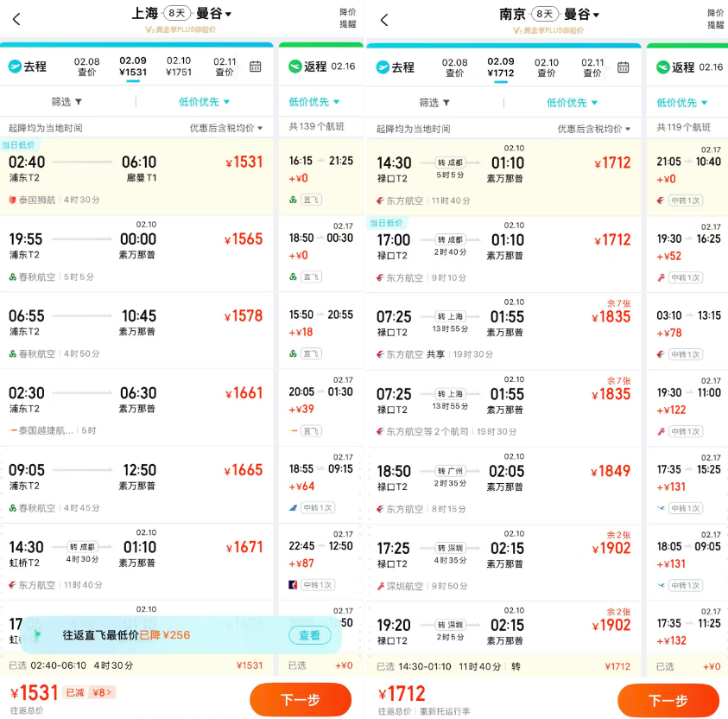Choose 02:30 Thai VietJet flight ¥1661
Screen dimensions: 728x719
(136, 408)
